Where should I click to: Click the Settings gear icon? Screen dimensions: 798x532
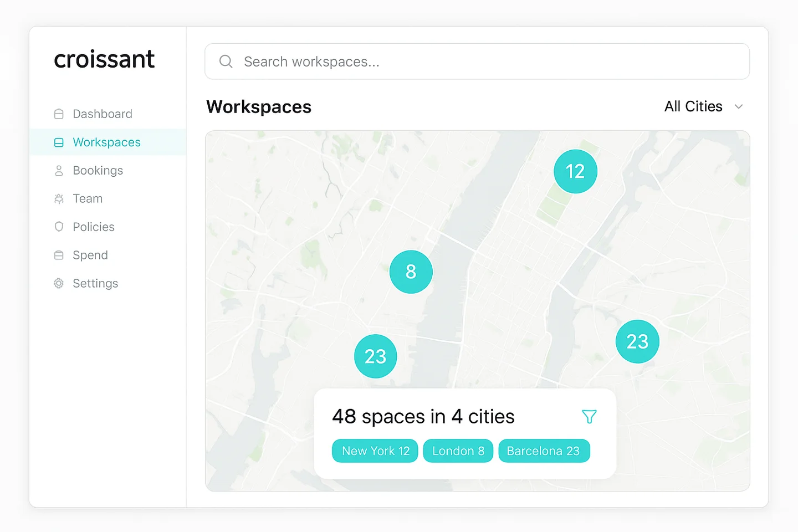tap(59, 283)
